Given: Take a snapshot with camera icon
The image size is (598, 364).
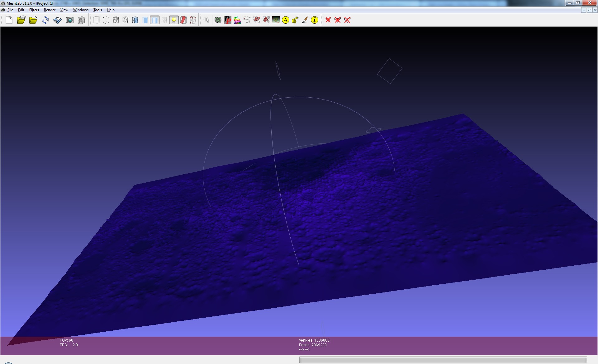Looking at the screenshot, I should tap(70, 20).
